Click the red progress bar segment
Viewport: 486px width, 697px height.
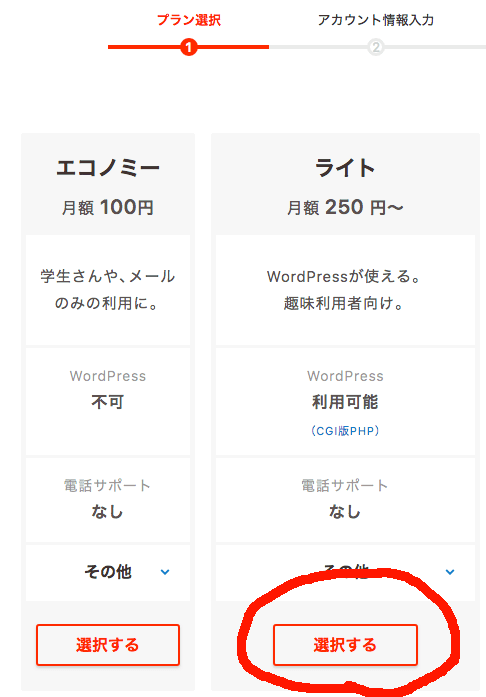pyautogui.click(x=189, y=47)
